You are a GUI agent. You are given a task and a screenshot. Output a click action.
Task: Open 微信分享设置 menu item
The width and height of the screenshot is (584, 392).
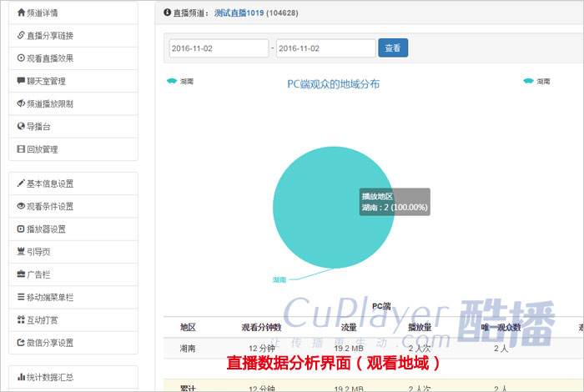tap(73, 343)
